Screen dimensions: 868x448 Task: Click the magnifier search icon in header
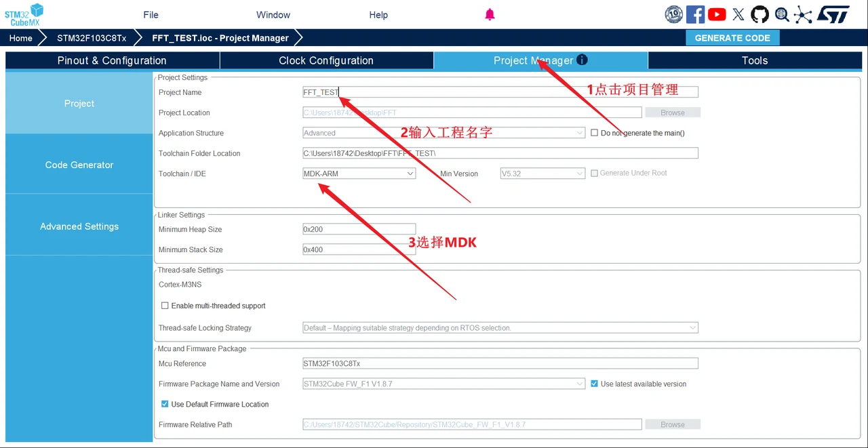tap(782, 14)
